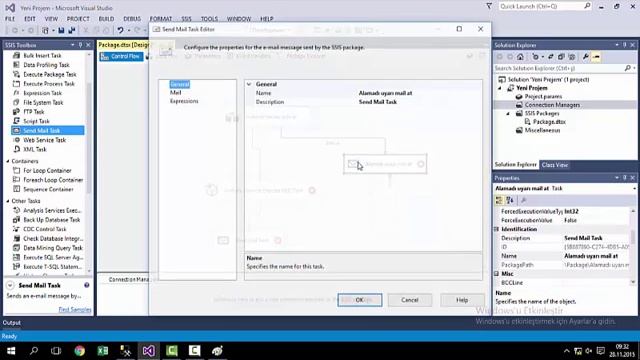Collapse the Send Mail Task description pane
Image resolution: width=640 pixels, height=360 pixels.
point(10,285)
